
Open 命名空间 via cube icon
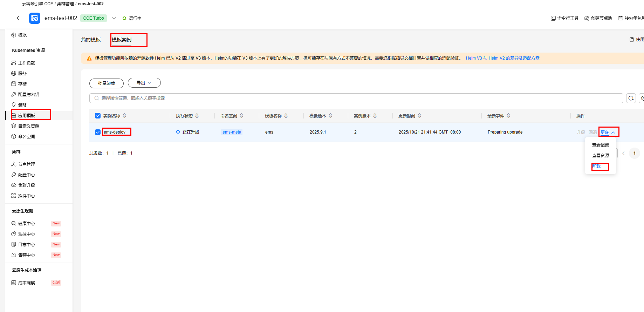click(14, 136)
